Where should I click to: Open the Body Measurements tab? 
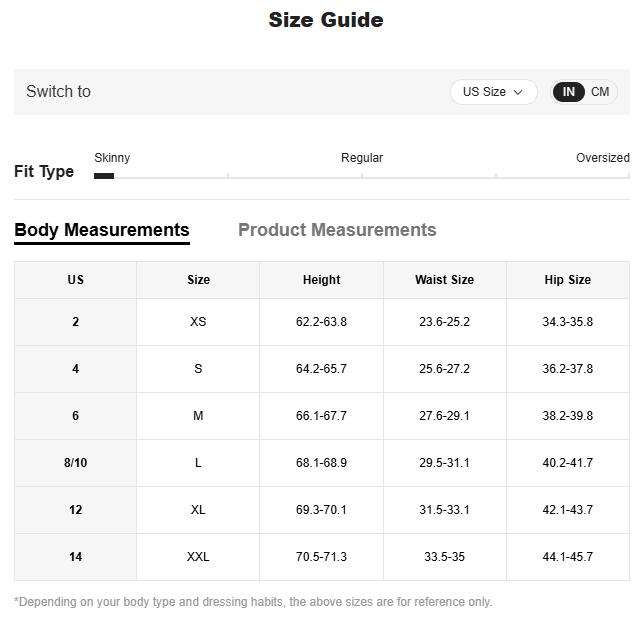[x=102, y=230]
